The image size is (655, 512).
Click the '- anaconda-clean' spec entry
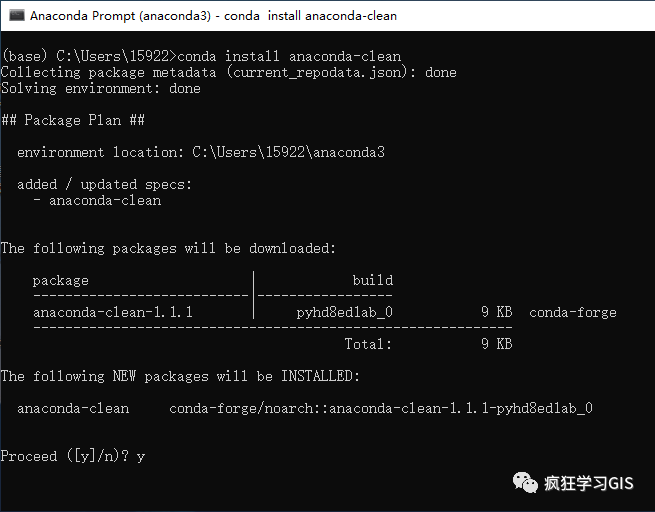click(97, 200)
